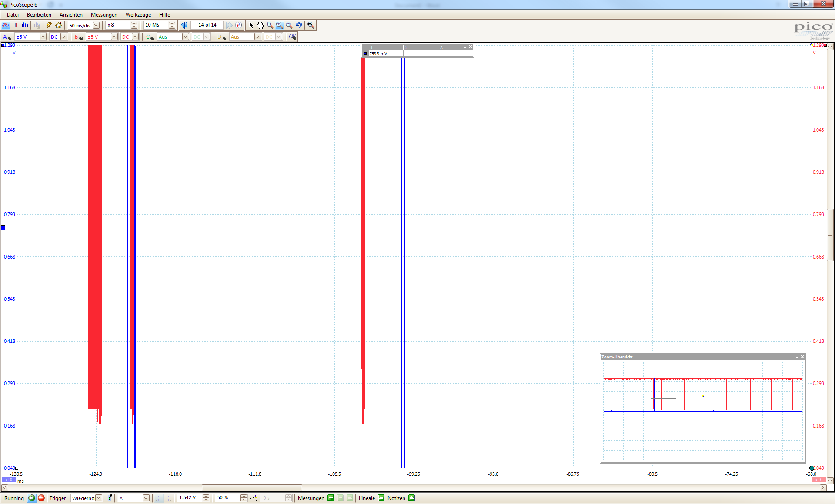
Task: Toggle Lineale rulers legend button
Action: coord(381,498)
